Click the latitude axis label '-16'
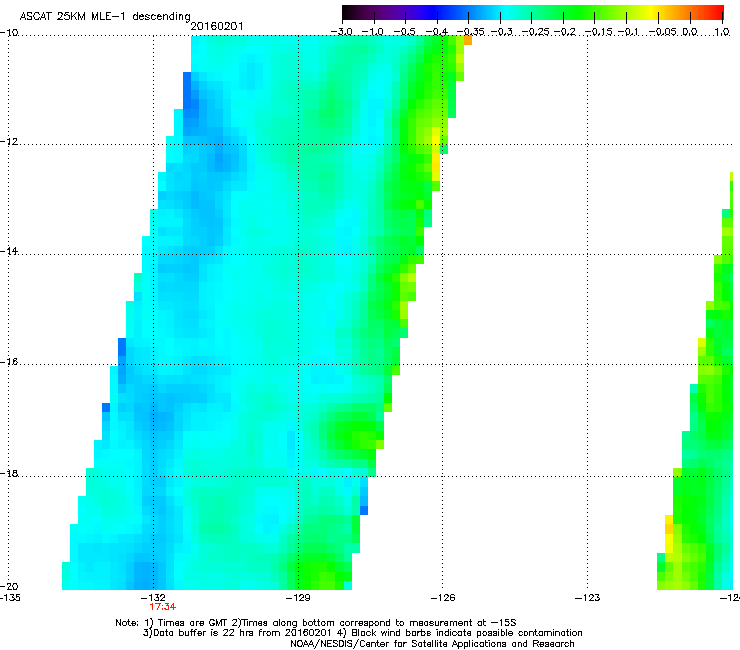 (x=9, y=362)
